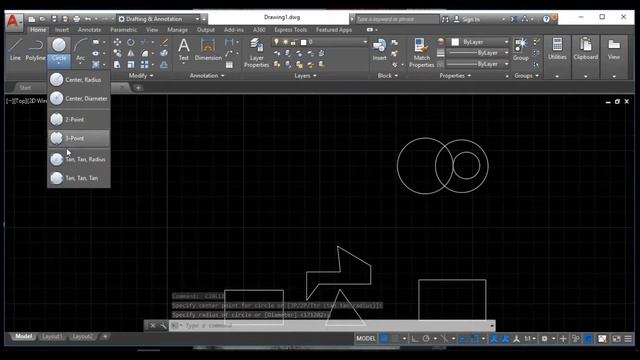Viewport: 640px width, 360px height.
Task: Choose Tan, Tan, Radius circle option
Action: click(79, 159)
